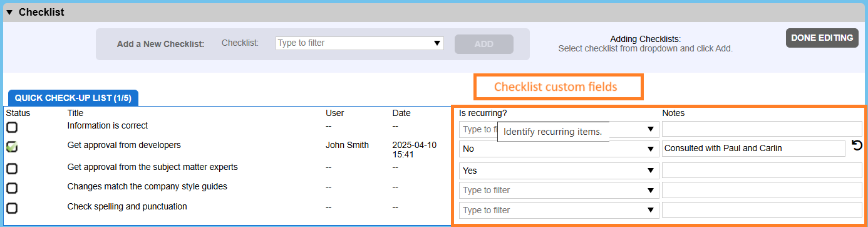Click 'Changes match the company style guides' title
868x227 pixels.
click(147, 186)
